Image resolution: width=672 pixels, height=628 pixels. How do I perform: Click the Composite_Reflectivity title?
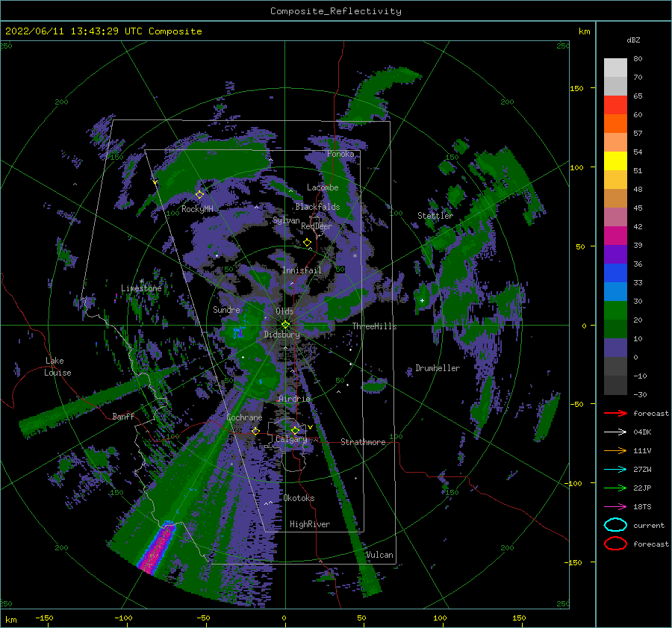pos(336,11)
